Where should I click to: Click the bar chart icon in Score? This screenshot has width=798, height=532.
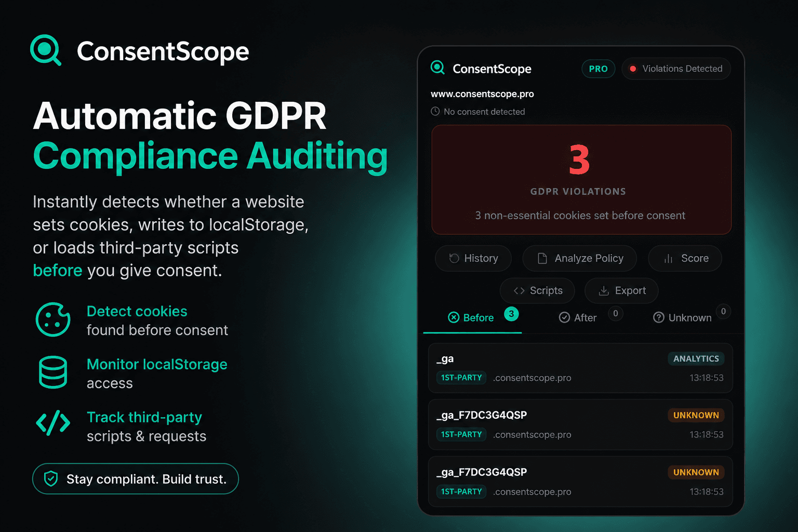click(669, 258)
